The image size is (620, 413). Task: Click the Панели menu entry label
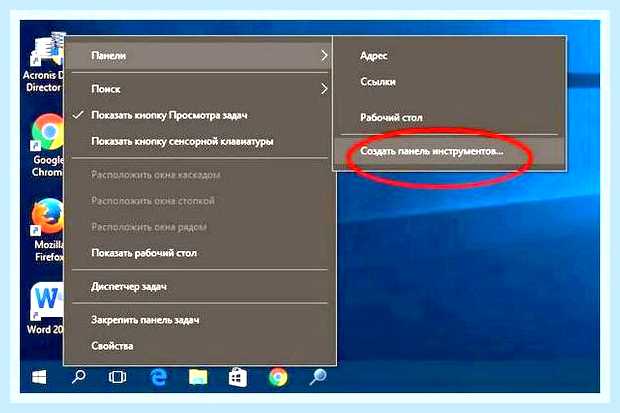pyautogui.click(x=108, y=56)
